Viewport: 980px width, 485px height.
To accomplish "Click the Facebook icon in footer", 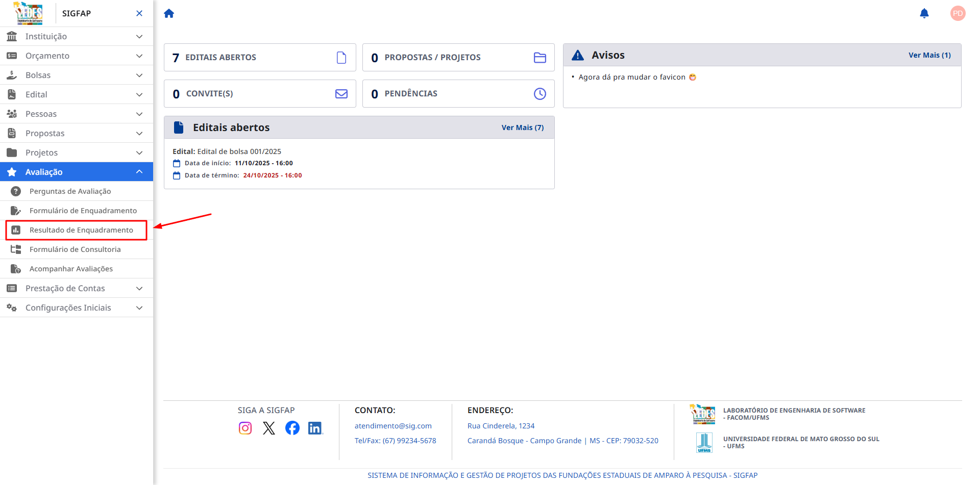I will click(x=292, y=428).
